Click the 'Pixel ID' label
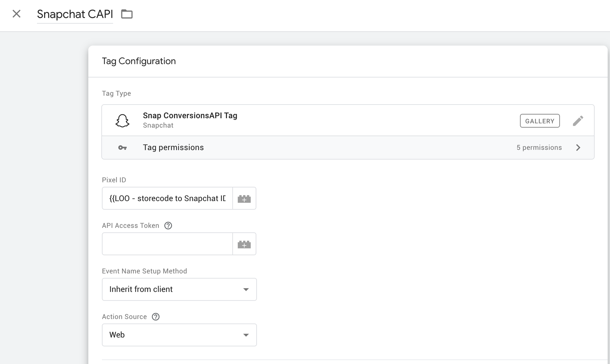The width and height of the screenshot is (610, 364). pos(114,180)
